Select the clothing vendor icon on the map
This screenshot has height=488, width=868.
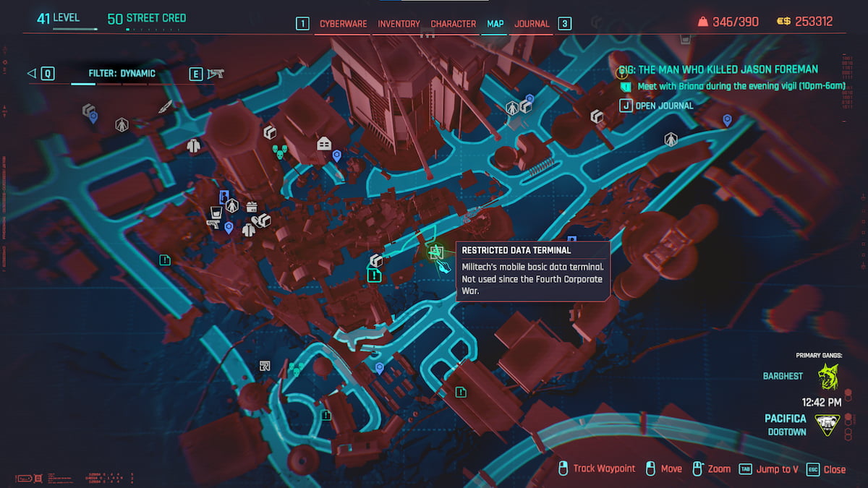[248, 230]
